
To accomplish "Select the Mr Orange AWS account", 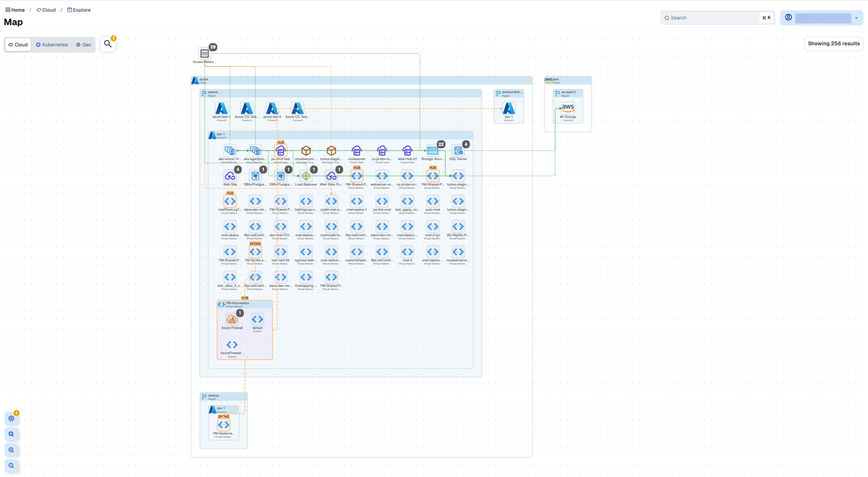I will click(x=568, y=108).
